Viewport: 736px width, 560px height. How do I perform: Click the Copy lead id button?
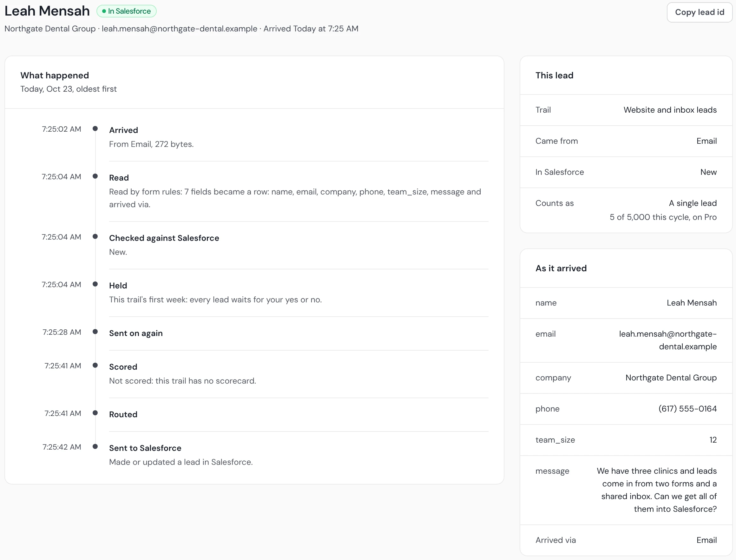[699, 12]
